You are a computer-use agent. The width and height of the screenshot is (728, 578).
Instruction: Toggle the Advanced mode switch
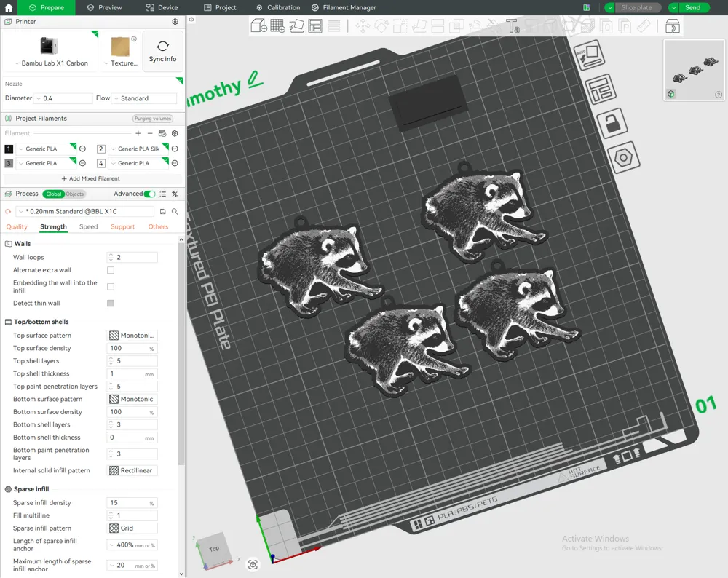(x=149, y=194)
